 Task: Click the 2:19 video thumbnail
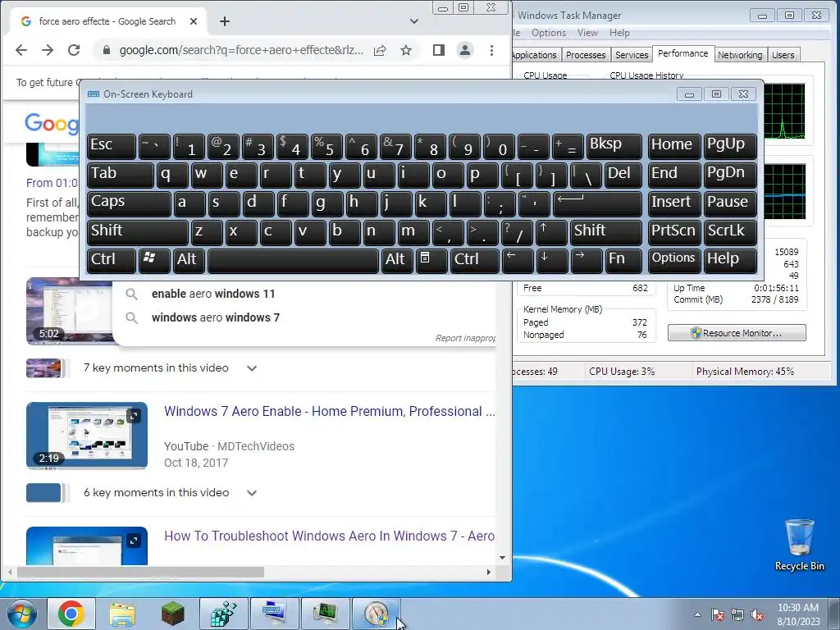coord(87,436)
